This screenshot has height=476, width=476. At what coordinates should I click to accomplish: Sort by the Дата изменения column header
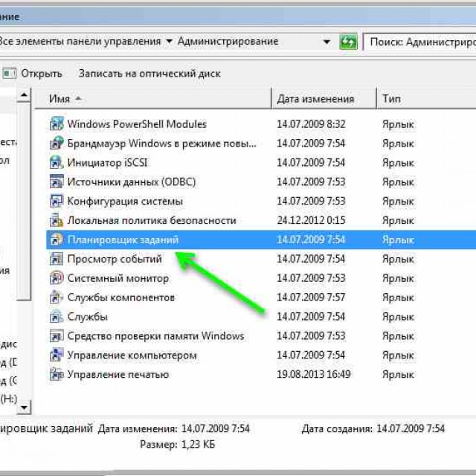(x=324, y=99)
